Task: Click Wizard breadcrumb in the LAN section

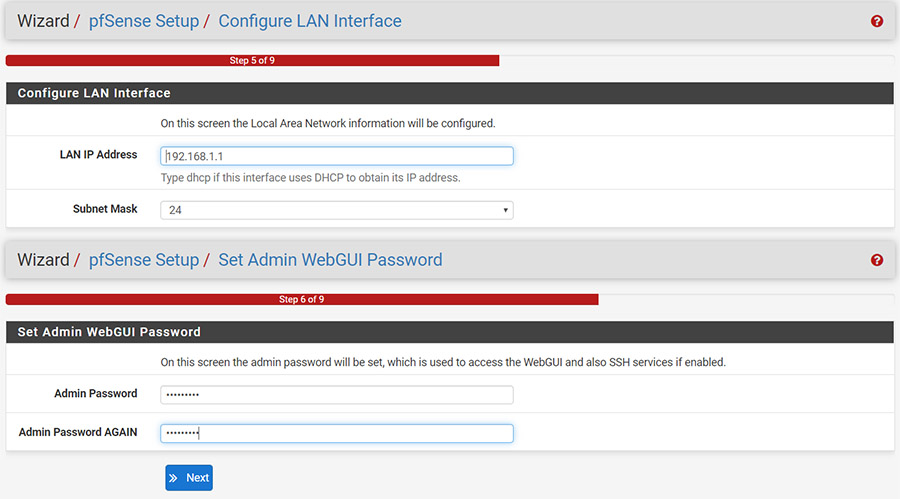Action: [x=43, y=21]
